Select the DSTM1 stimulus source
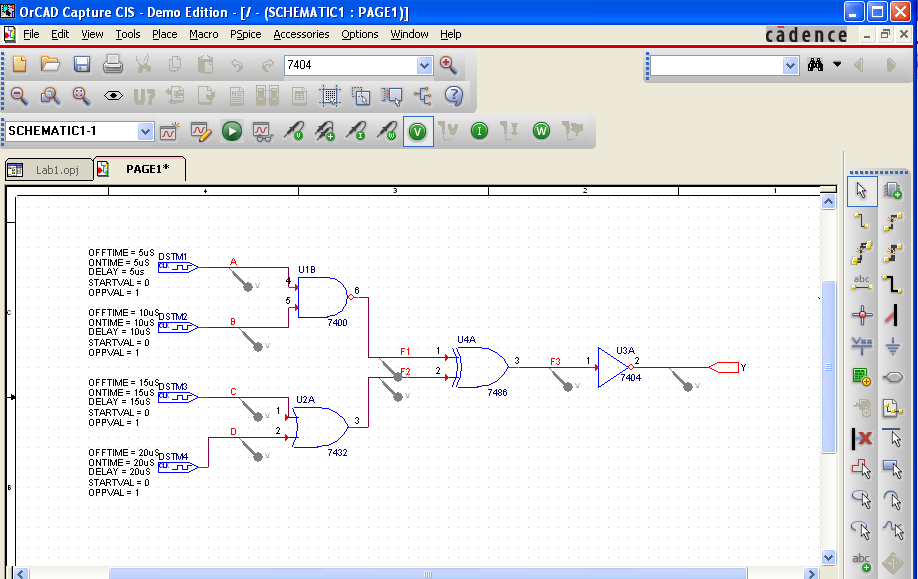918x579 pixels. (177, 267)
